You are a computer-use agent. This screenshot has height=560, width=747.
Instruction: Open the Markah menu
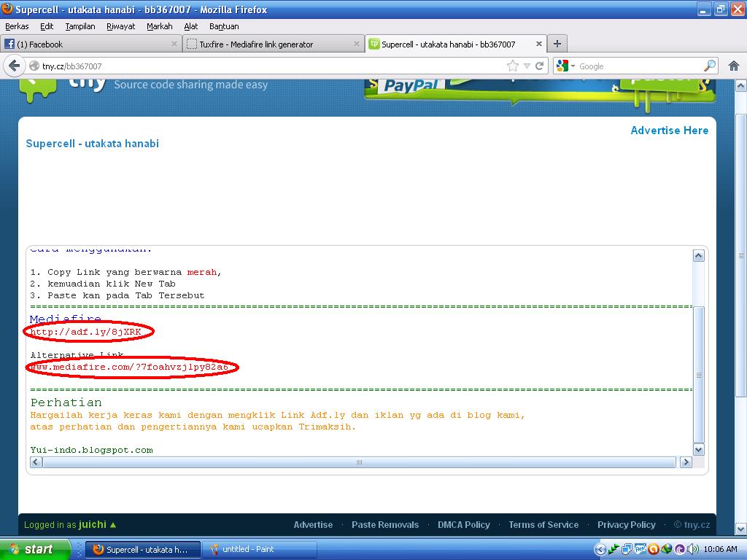coord(159,26)
